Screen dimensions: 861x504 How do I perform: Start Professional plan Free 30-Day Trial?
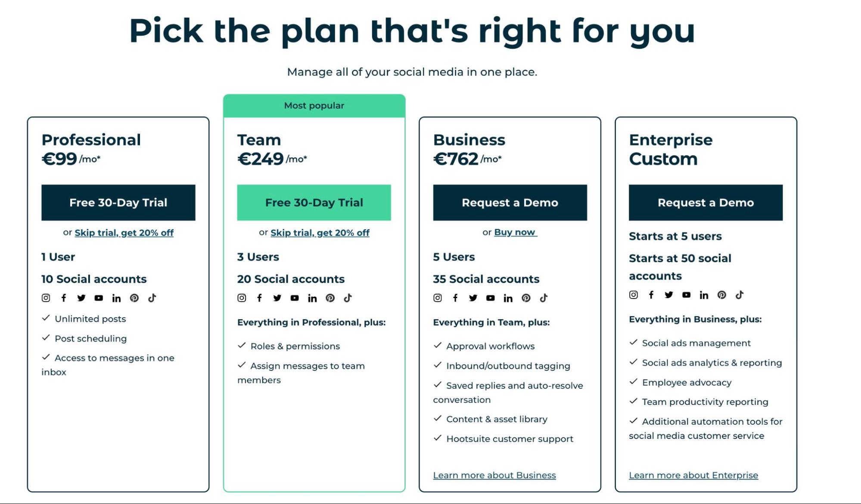[118, 203]
